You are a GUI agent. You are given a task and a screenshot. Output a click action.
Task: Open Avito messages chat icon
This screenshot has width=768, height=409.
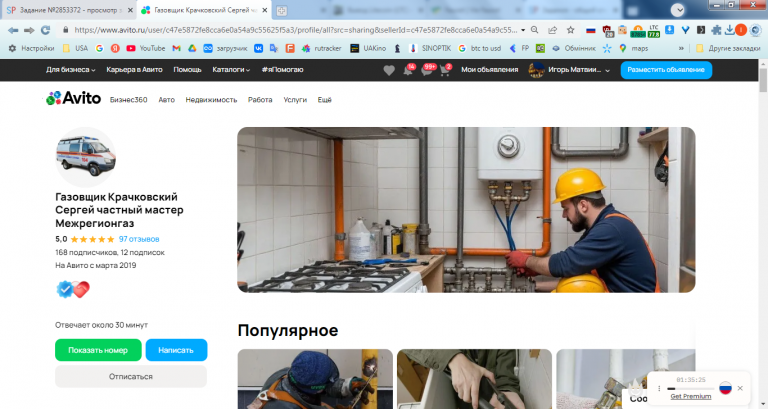coord(427,70)
